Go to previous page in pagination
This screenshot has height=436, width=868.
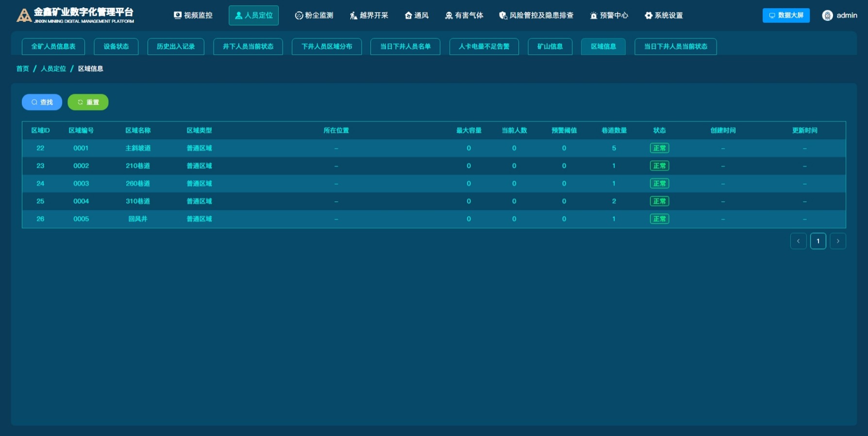[x=798, y=241]
